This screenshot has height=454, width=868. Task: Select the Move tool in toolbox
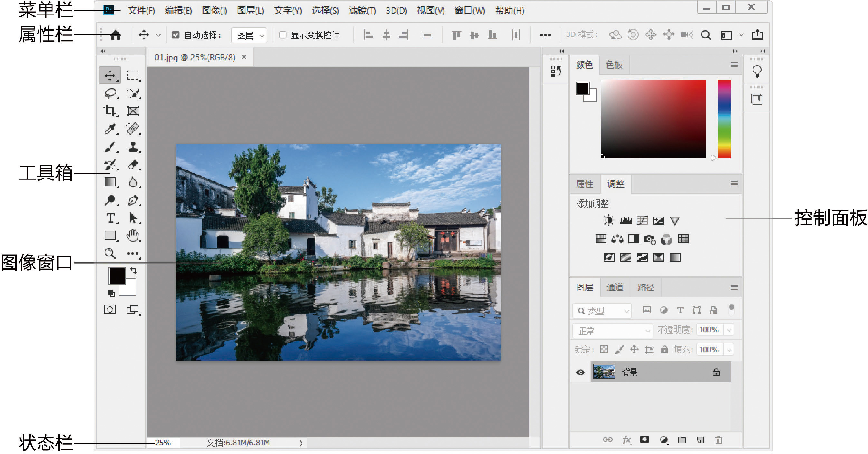point(110,75)
